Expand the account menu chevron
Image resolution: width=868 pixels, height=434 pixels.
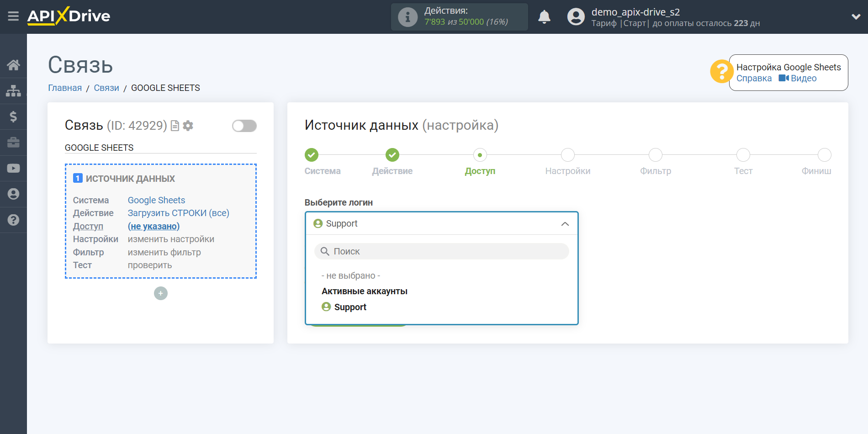pyautogui.click(x=856, y=17)
